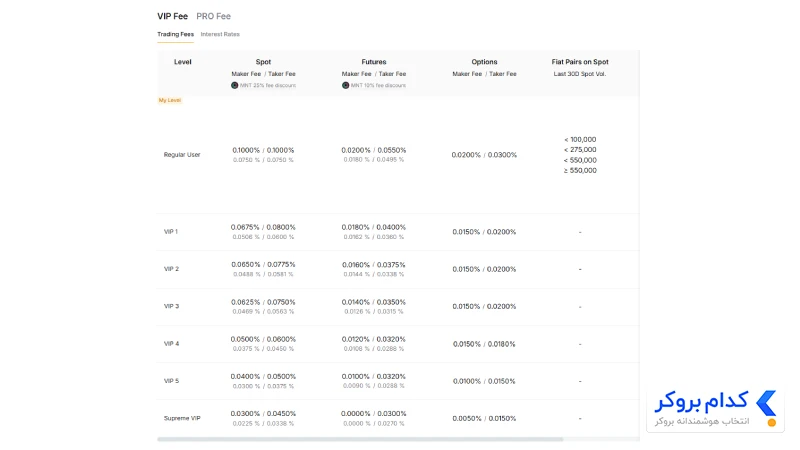Click the blue chevron logo icon
The width and height of the screenshot is (800, 450).
pos(766,404)
